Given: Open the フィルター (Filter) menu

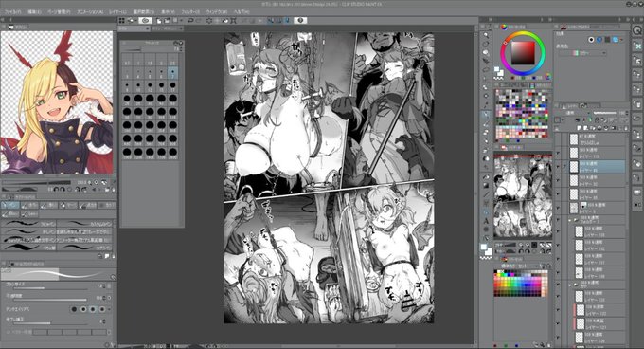Looking at the screenshot, I should [190, 12].
